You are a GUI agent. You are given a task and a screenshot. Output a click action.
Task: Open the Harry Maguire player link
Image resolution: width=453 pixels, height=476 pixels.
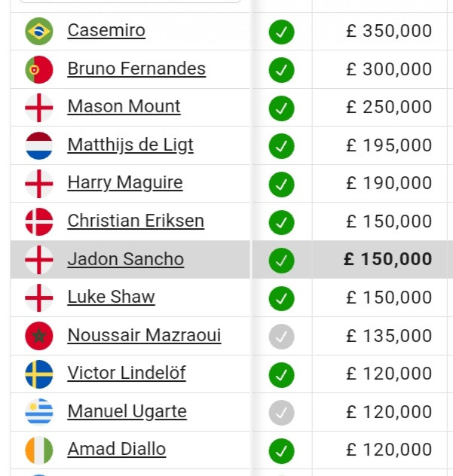[125, 183]
